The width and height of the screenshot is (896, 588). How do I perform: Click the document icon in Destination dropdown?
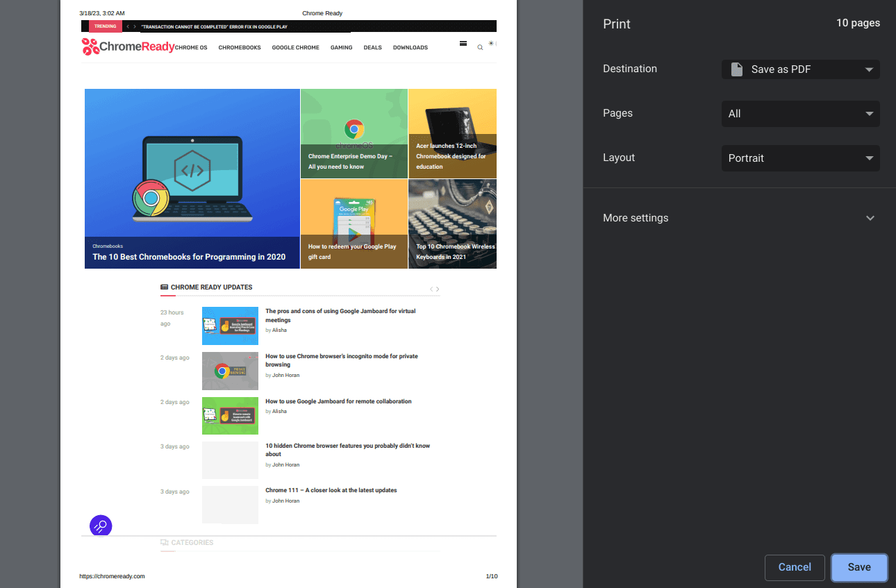[x=736, y=69]
